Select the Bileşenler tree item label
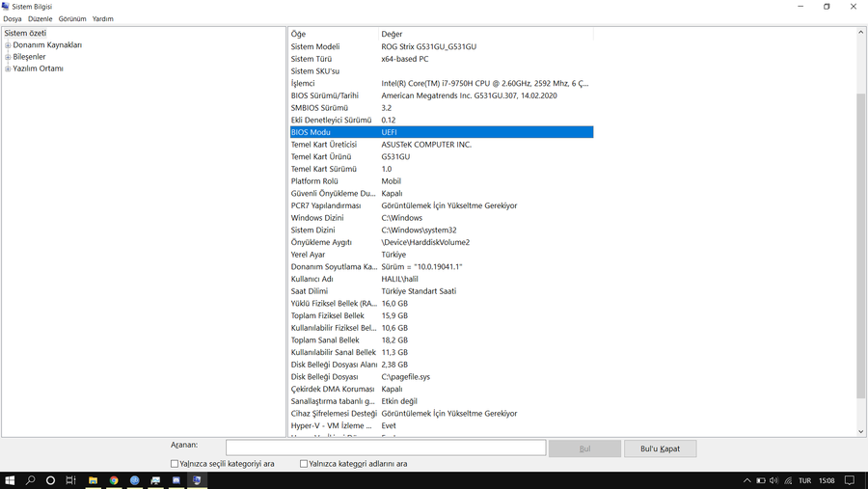 pos(29,57)
